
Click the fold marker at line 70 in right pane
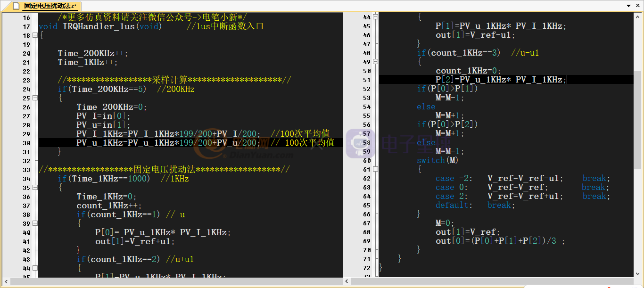[x=375, y=250]
